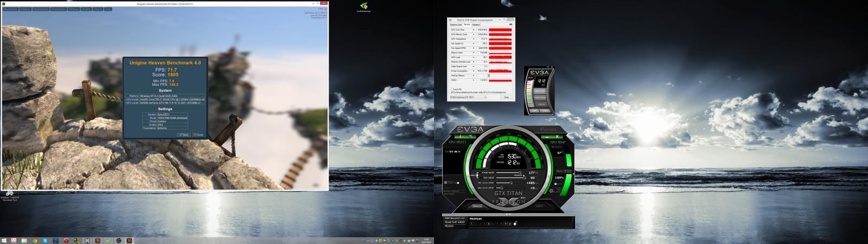Viewport: 868px width, 244px height.
Task: Click Apply button in Precision X
Action: click(539, 206)
